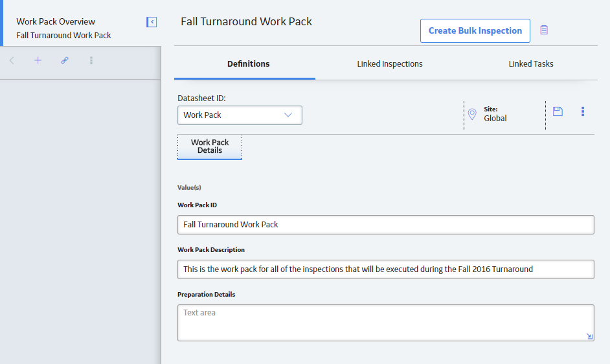Screen dimensions: 610x364
Task: Switch to the Linked Inspections tab
Action: tap(390, 64)
